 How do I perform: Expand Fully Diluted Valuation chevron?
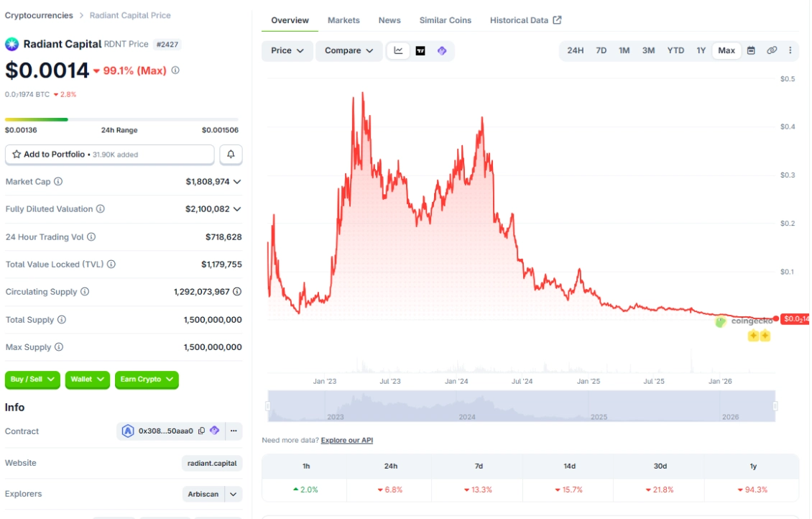tap(237, 209)
